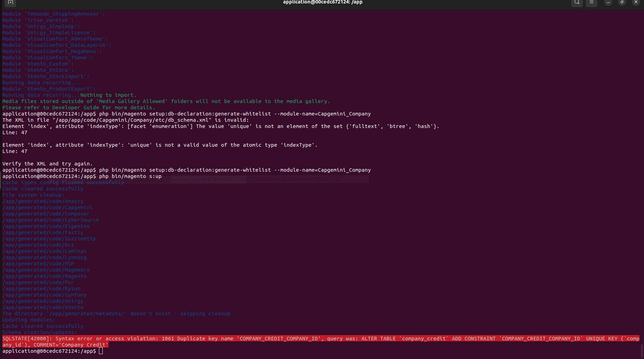Click the 'Schema creation/updates:' line

pyautogui.click(x=40, y=332)
